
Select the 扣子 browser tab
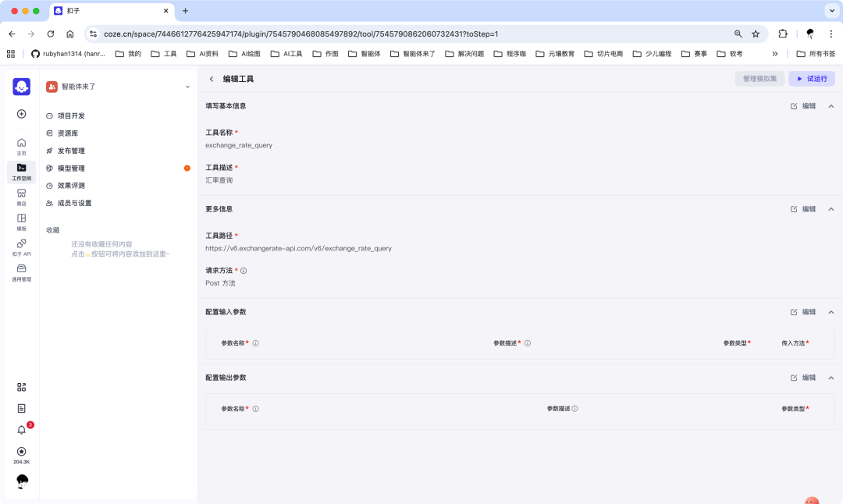(112, 11)
